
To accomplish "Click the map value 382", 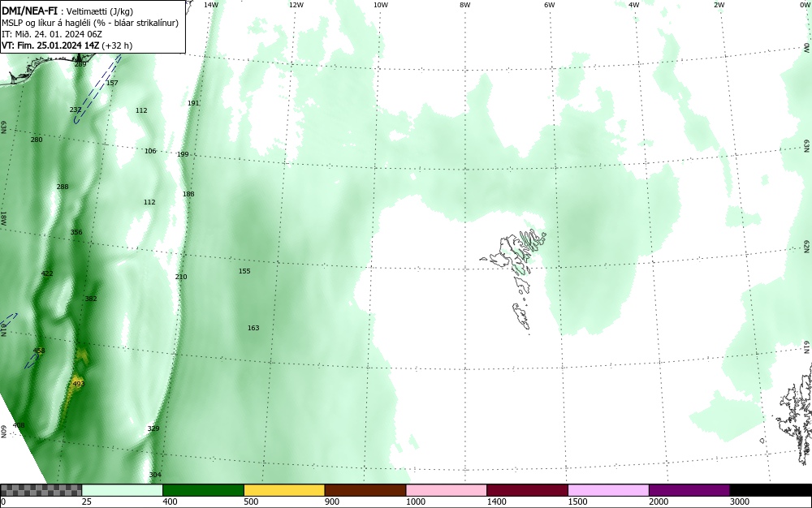I will tap(91, 299).
